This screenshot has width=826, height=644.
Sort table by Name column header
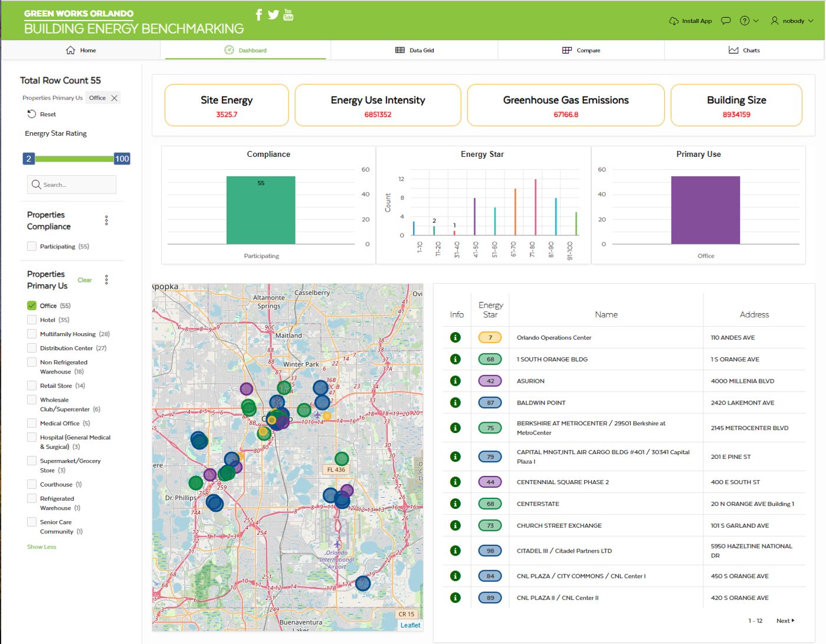tap(606, 314)
